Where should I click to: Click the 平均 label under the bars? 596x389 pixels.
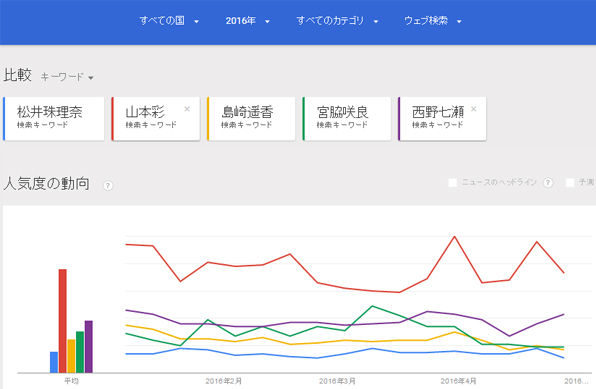tap(71, 381)
